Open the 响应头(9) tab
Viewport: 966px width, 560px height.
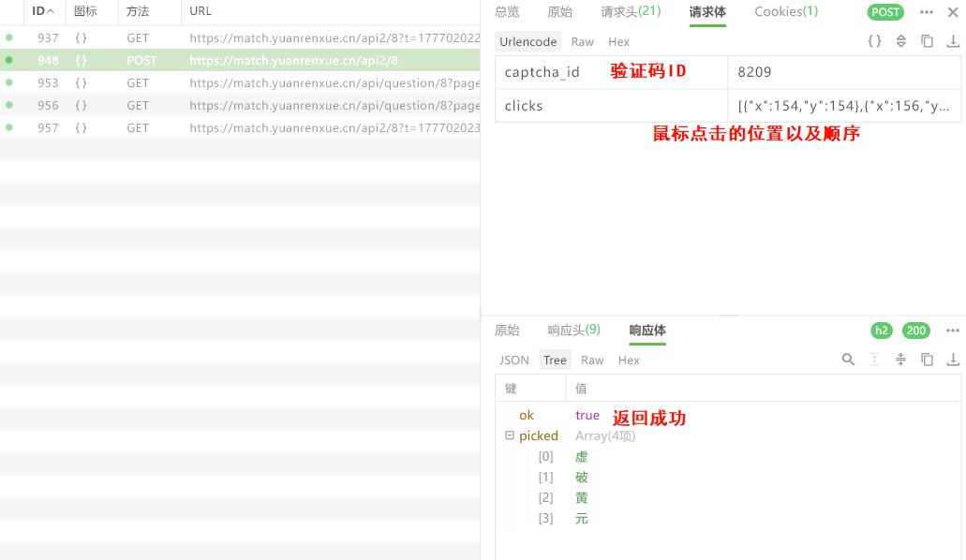pyautogui.click(x=574, y=331)
